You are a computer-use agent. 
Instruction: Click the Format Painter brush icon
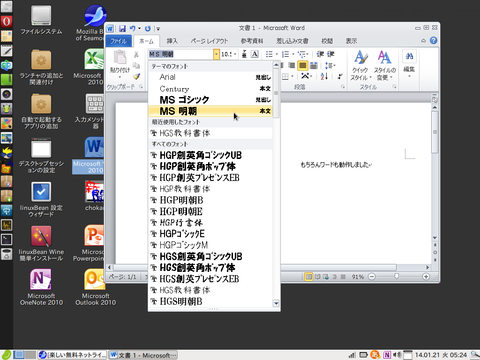point(136,76)
